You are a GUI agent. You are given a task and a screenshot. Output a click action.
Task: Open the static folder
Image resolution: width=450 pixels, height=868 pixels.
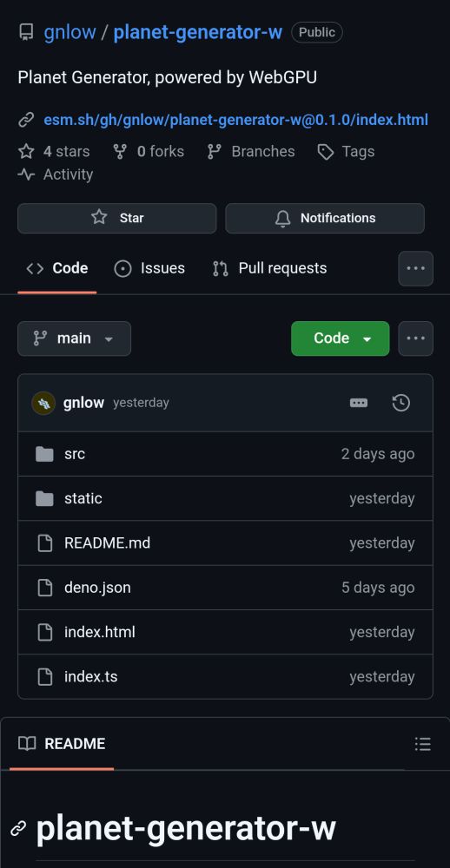(x=83, y=498)
